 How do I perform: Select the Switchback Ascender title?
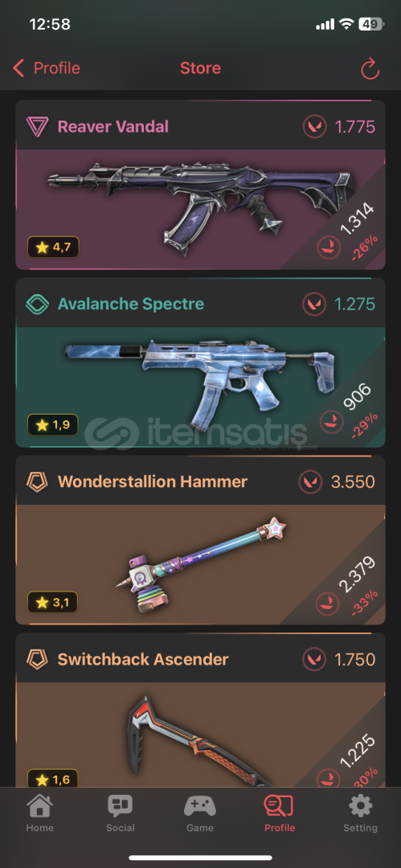tap(143, 659)
